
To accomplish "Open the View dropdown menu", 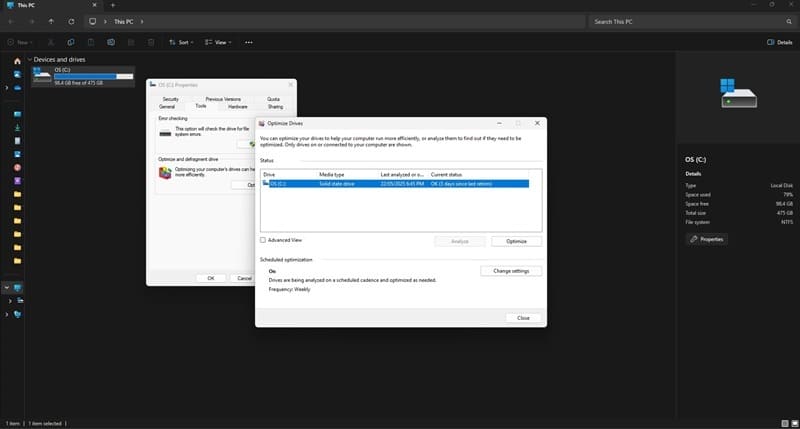I will [219, 43].
